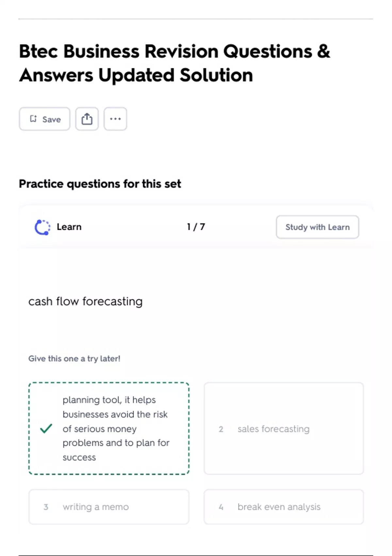Screen dimensions: 392x556
Task: Click the "Practice questions for this set" heading
Action: coord(100,184)
